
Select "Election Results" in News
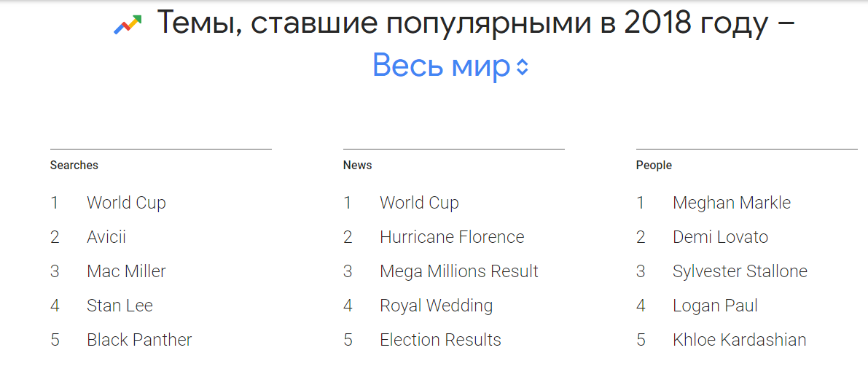pyautogui.click(x=440, y=340)
